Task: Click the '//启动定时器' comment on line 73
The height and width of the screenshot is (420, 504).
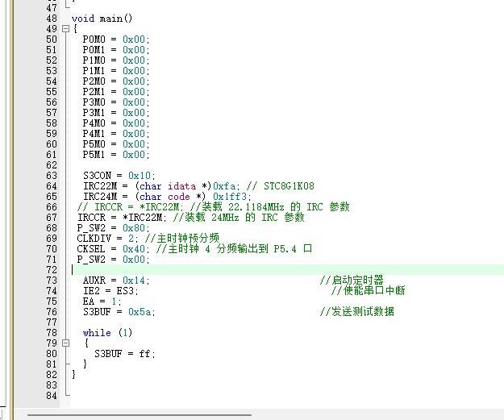Action: pos(352,280)
